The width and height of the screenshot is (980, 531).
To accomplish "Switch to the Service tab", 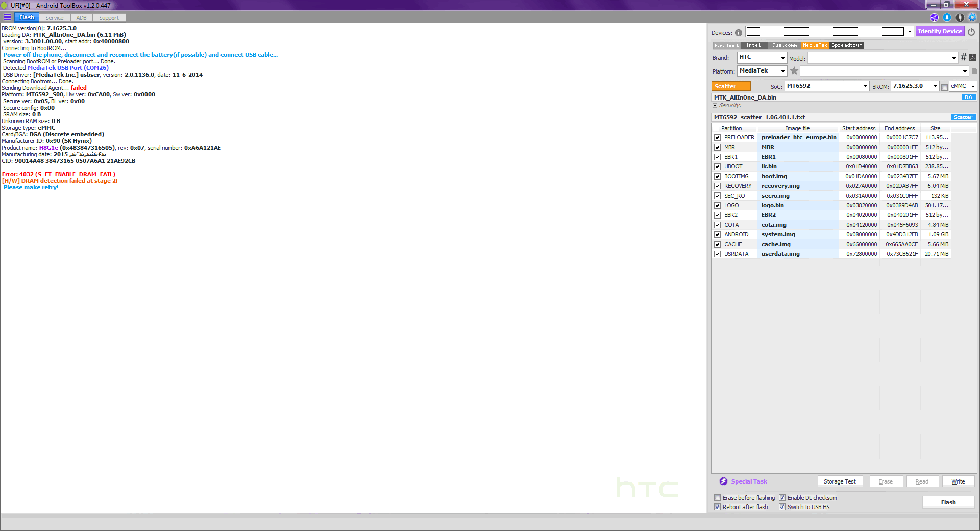I will 55,18.
